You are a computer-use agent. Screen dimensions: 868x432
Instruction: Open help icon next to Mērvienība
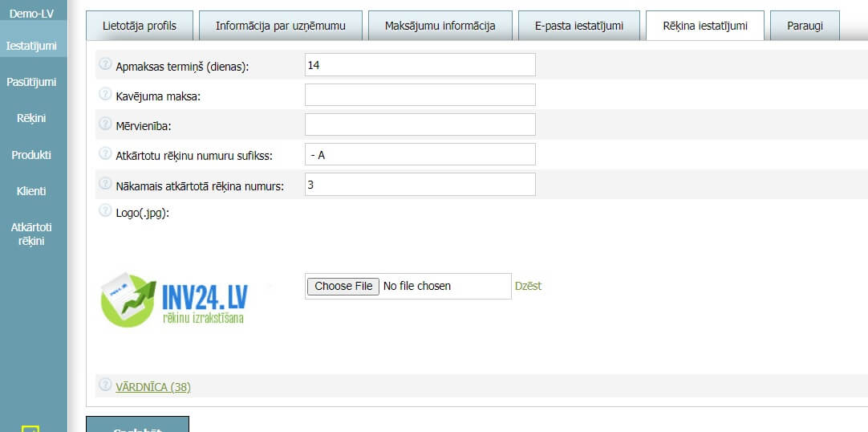[105, 124]
